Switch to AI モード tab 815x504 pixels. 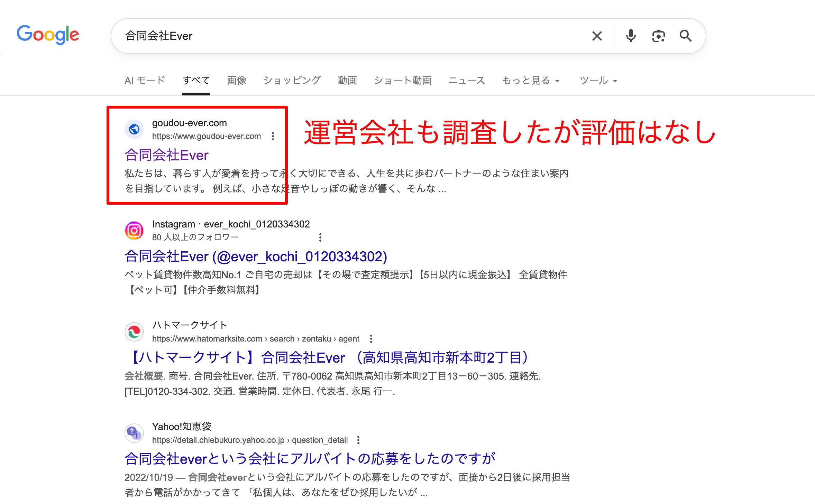[145, 81]
